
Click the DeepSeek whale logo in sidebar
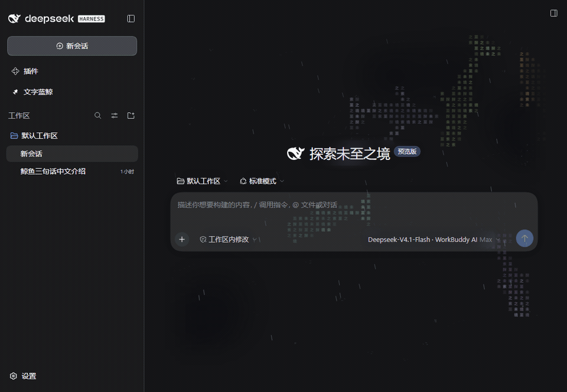tap(14, 18)
